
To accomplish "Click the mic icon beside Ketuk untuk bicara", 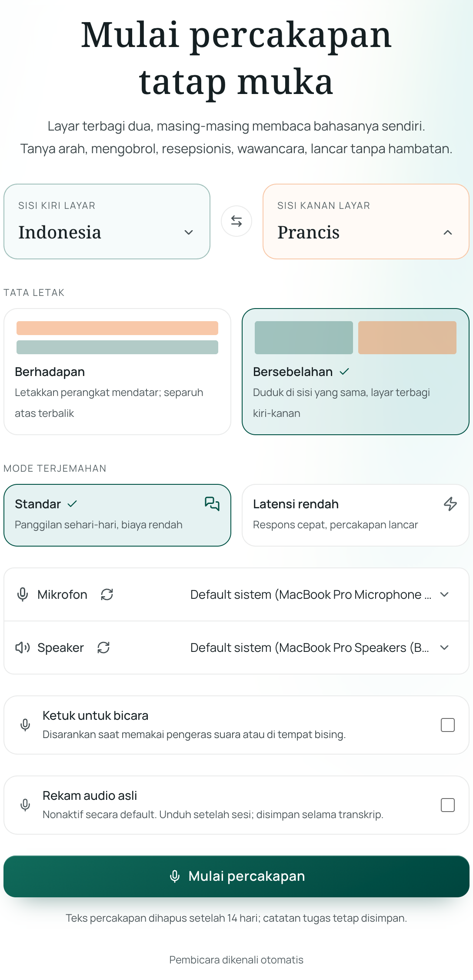I will coord(25,725).
